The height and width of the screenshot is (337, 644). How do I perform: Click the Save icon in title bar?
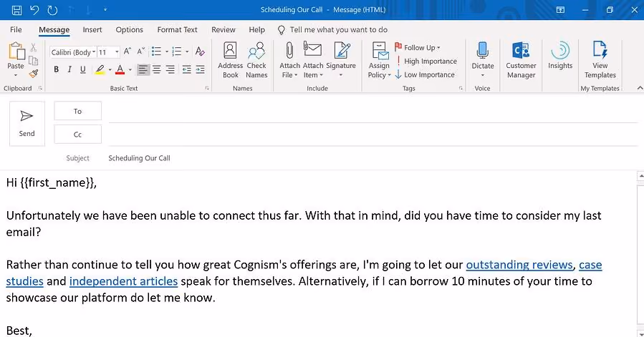coord(16,10)
